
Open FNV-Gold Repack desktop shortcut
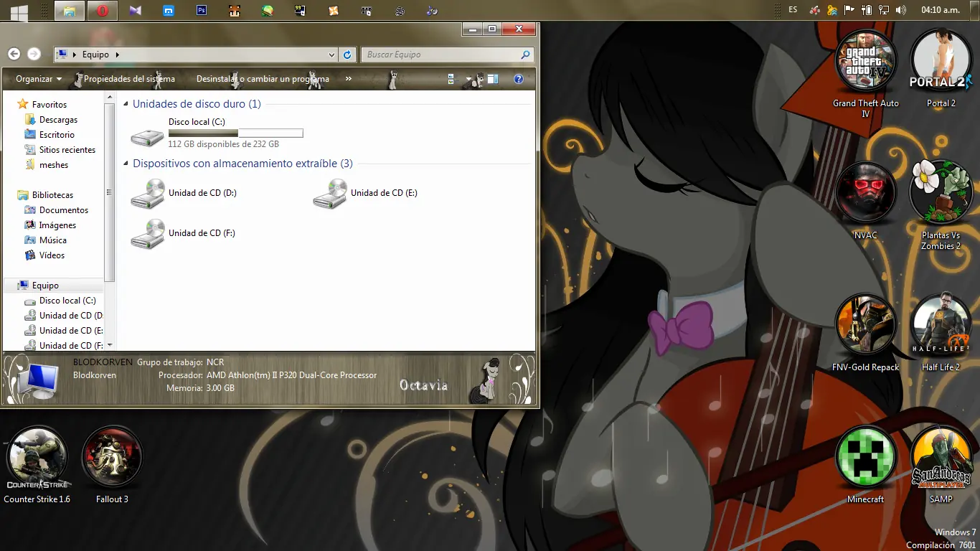tap(865, 334)
